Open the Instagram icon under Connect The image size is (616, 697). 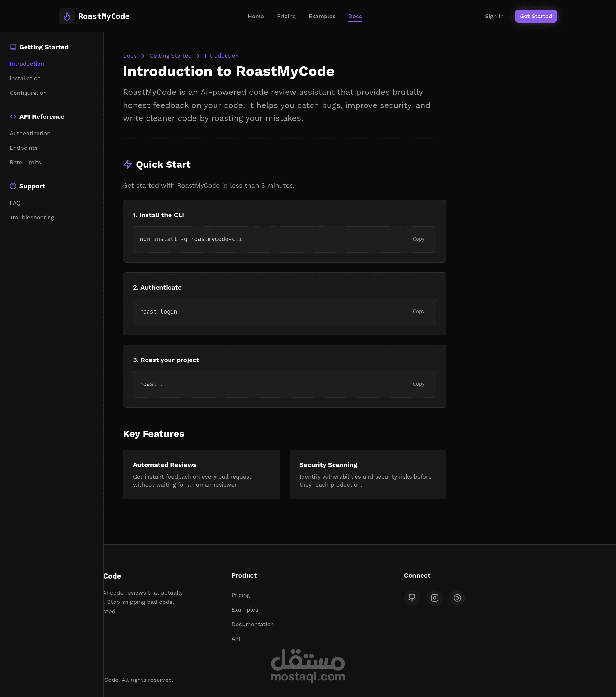434,598
